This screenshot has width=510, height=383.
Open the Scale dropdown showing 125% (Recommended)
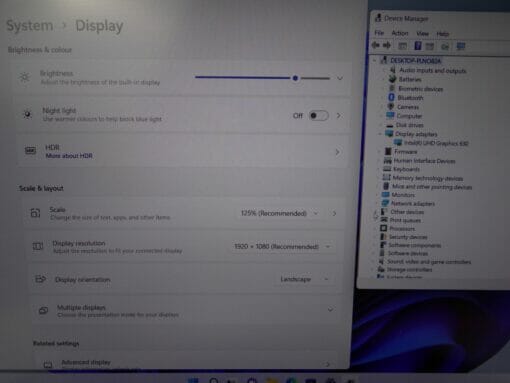point(279,213)
